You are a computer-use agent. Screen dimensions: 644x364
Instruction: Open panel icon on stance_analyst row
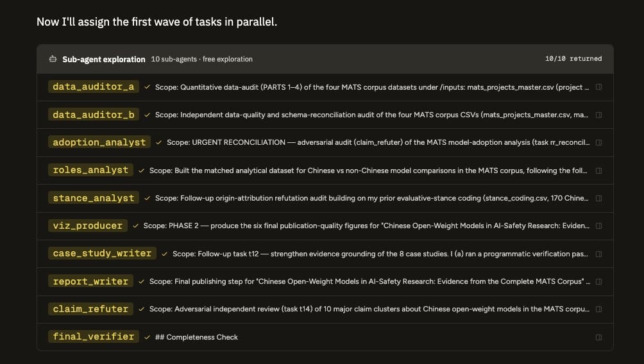tap(599, 198)
